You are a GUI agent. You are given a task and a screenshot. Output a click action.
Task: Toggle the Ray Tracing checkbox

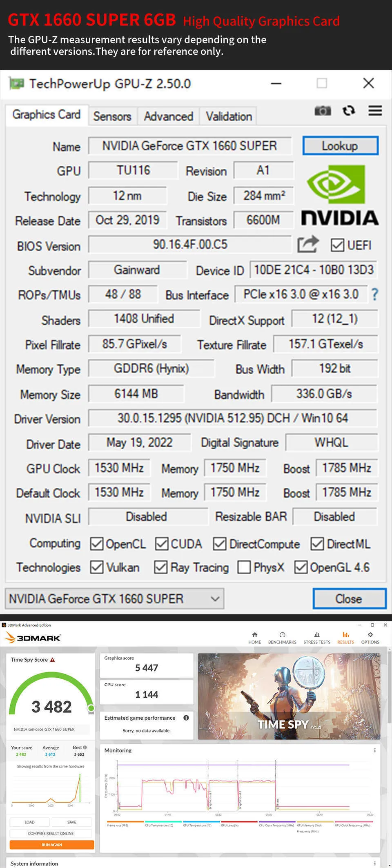pyautogui.click(x=161, y=567)
